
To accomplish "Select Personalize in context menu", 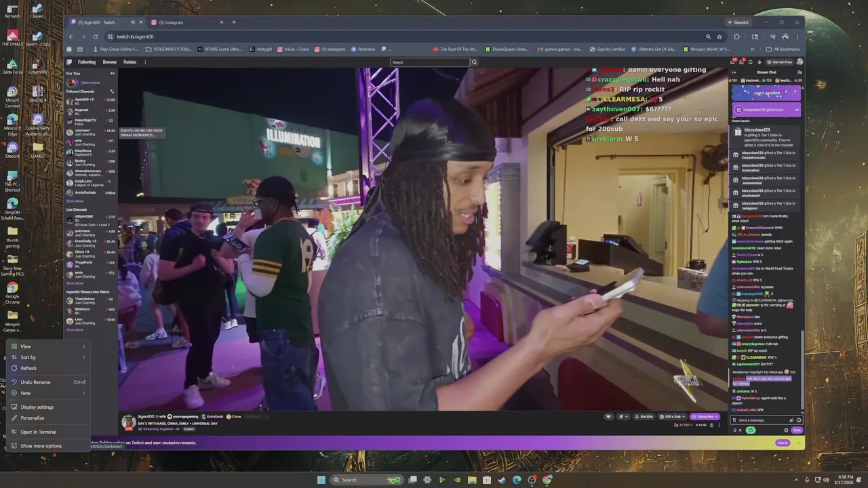I will click(x=47, y=418).
